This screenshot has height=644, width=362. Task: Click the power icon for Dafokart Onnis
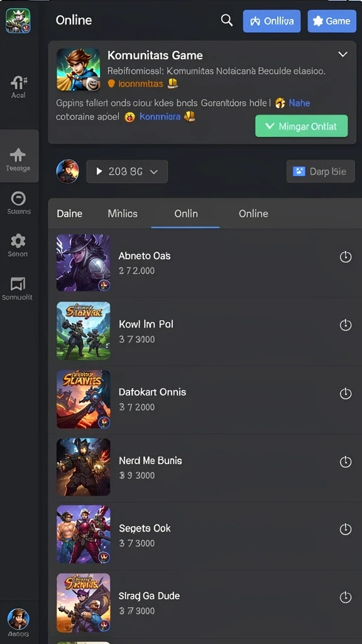click(x=346, y=393)
